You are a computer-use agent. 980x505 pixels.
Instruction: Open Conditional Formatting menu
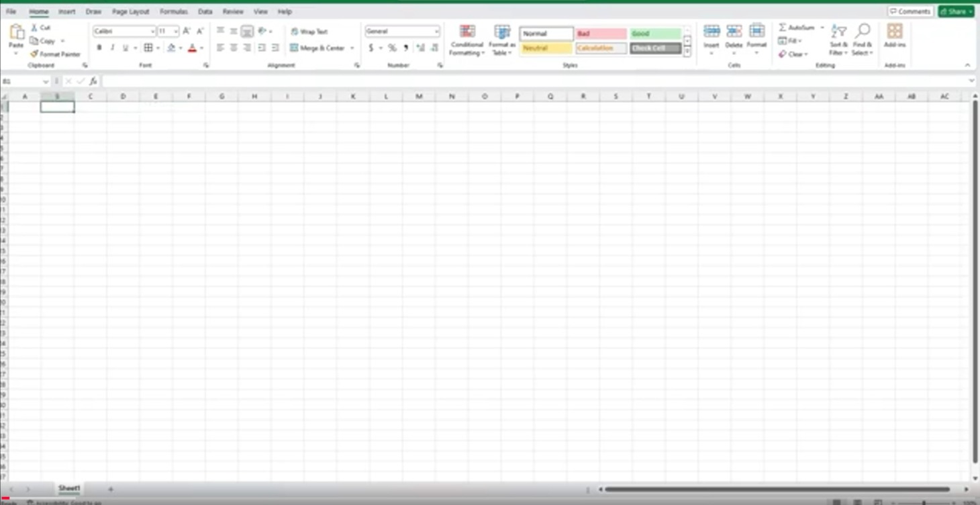pos(467,40)
